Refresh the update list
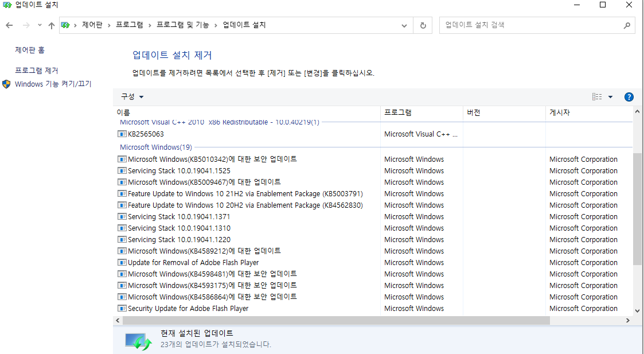Image resolution: width=644 pixels, height=354 pixels. pos(423,25)
